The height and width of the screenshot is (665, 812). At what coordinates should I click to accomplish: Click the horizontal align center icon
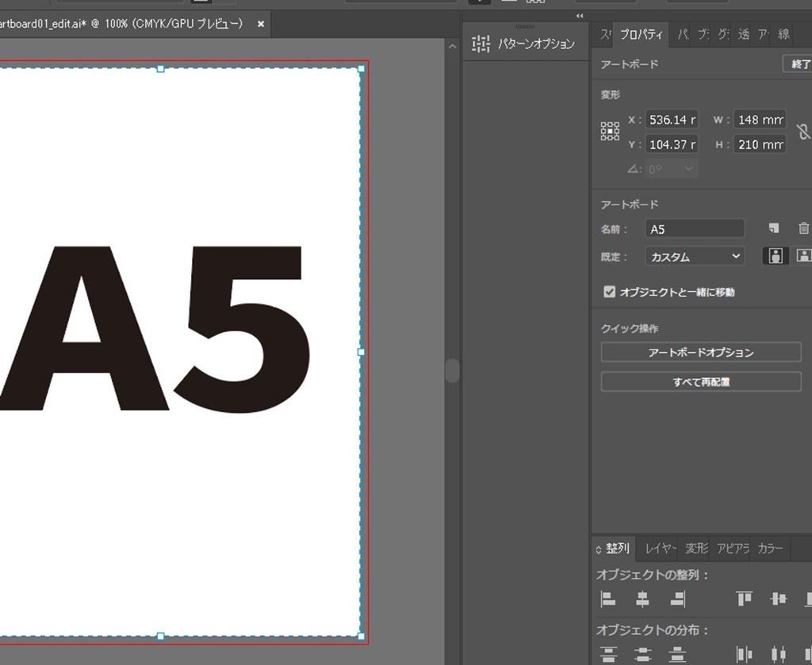coord(643,598)
